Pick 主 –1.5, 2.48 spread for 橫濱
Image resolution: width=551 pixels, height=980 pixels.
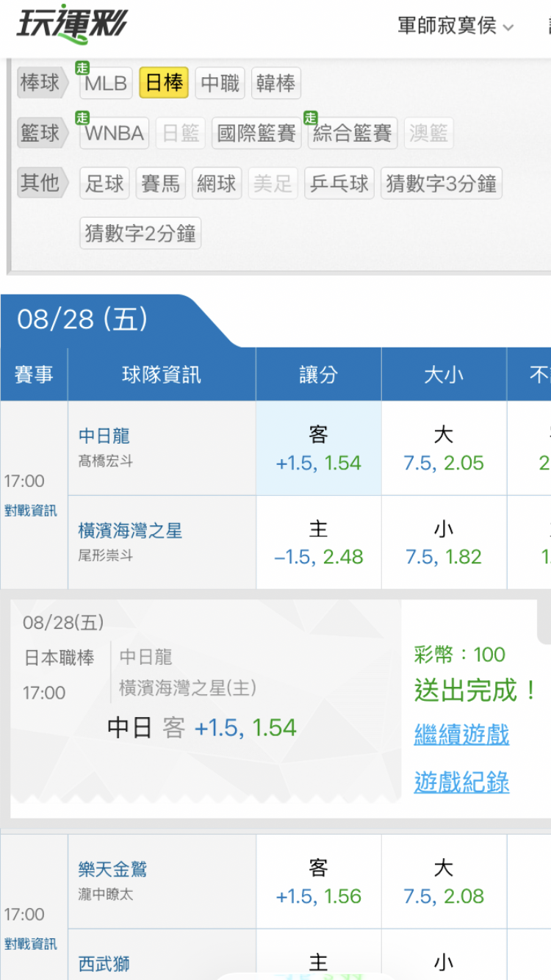318,542
